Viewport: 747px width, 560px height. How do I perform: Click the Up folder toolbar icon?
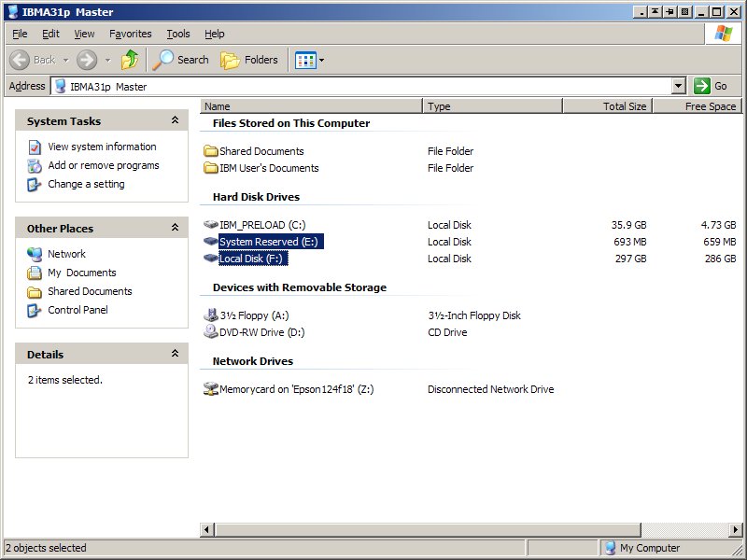pos(130,60)
